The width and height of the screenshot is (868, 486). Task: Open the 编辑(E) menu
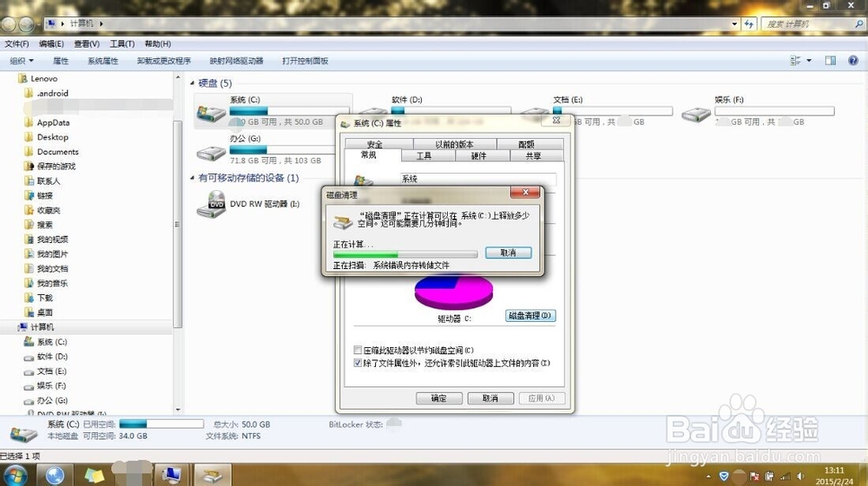pyautogui.click(x=51, y=43)
